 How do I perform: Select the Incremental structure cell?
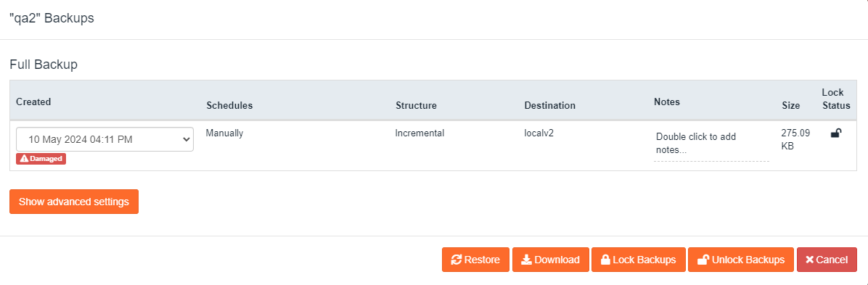point(419,133)
